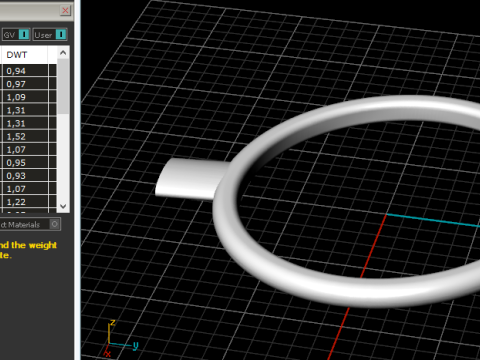Select the first DWT value 0,94

[x=25, y=71]
